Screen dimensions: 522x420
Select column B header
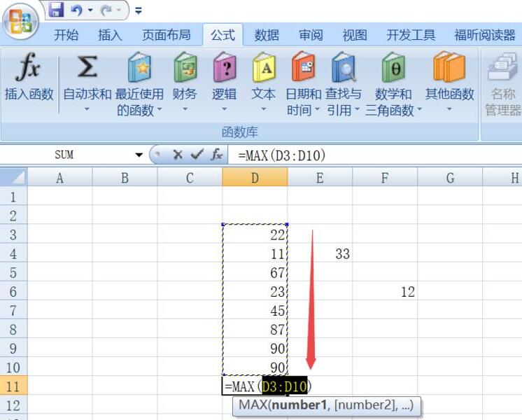(x=125, y=177)
